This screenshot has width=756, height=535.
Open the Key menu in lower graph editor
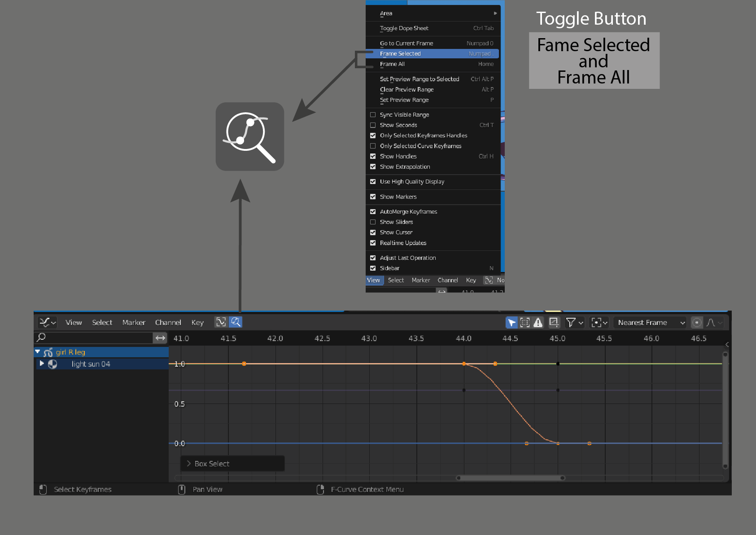click(197, 322)
